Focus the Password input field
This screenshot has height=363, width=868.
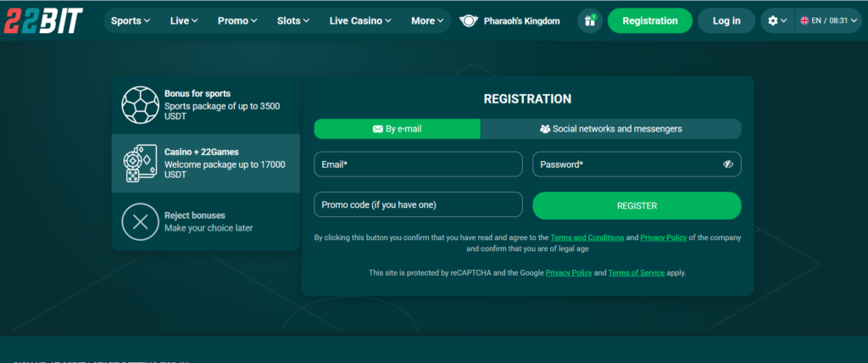[x=637, y=165]
